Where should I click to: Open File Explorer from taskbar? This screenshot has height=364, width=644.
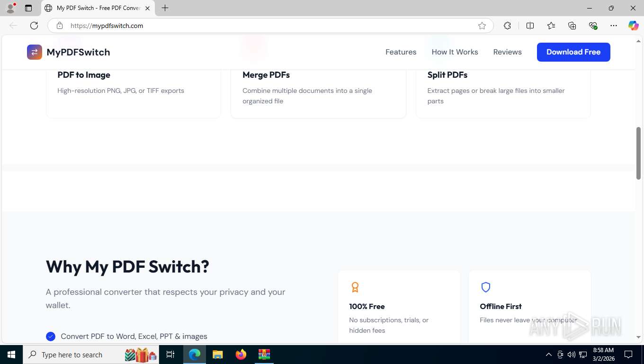click(217, 355)
